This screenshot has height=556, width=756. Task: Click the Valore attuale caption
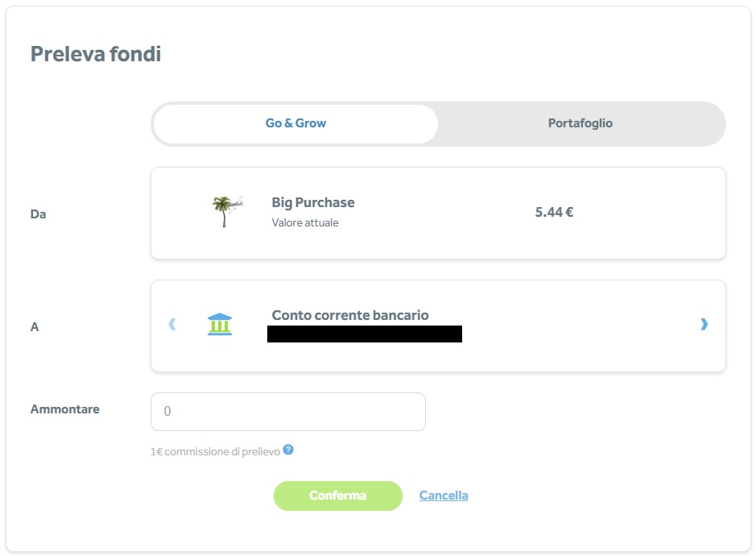[305, 223]
